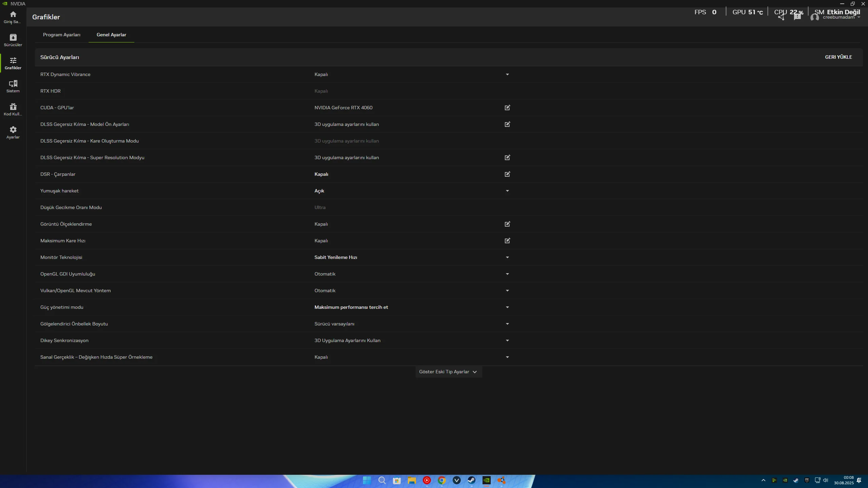
Task: Open Kod Kullan gift icon
Action: (x=13, y=109)
